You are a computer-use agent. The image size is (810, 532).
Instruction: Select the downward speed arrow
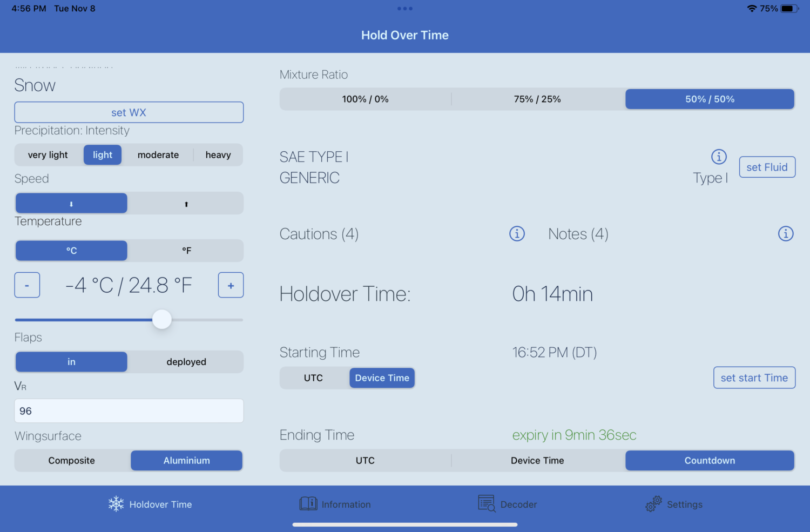[x=71, y=203]
